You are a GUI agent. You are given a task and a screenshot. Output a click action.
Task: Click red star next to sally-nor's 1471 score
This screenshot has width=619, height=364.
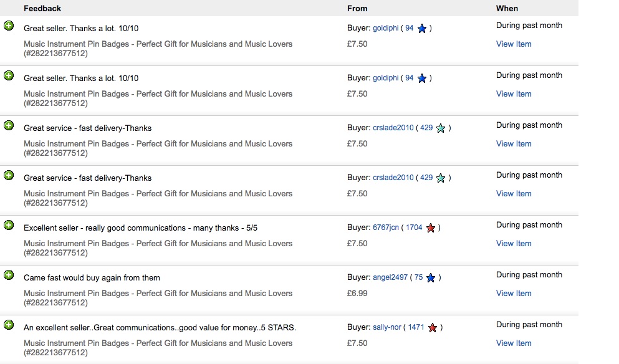(433, 328)
